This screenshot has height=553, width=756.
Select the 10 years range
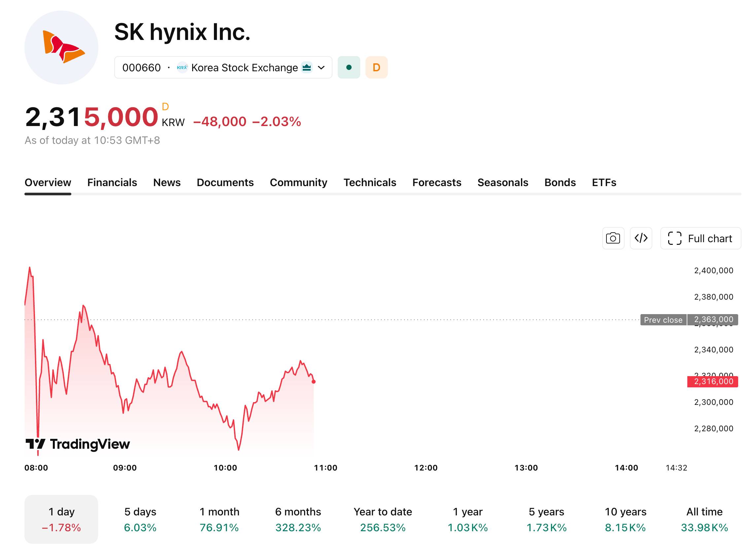625,519
